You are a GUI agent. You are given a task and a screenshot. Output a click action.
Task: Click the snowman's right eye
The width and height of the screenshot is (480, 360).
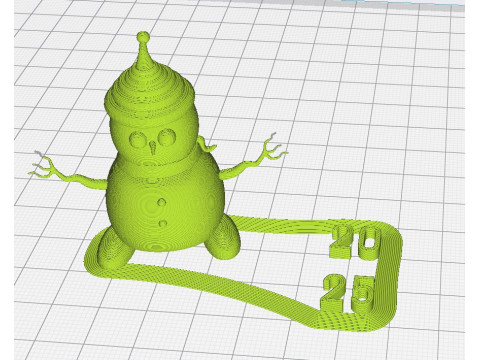(167, 137)
